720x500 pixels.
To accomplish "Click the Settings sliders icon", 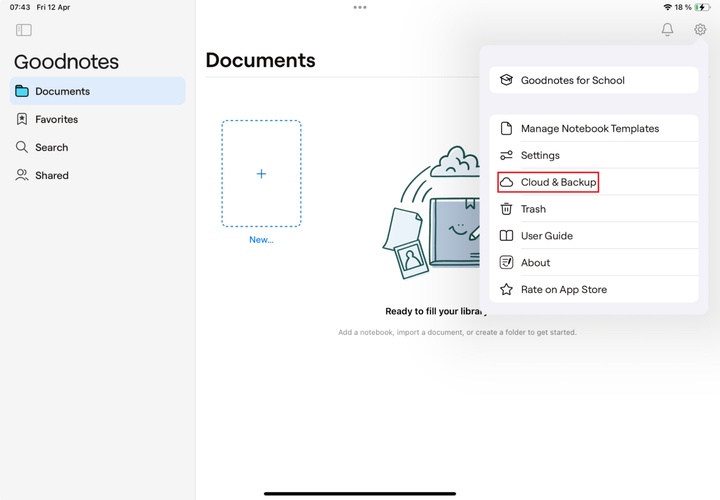I will (x=506, y=155).
